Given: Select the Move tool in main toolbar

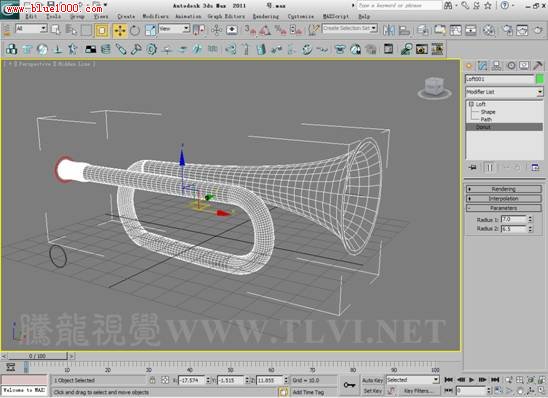Looking at the screenshot, I should (x=120, y=31).
